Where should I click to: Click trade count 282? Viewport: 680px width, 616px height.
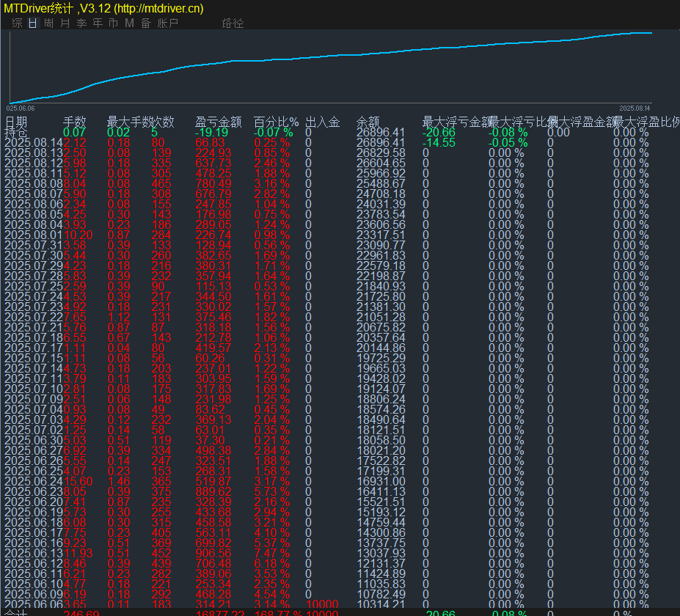[x=161, y=574]
